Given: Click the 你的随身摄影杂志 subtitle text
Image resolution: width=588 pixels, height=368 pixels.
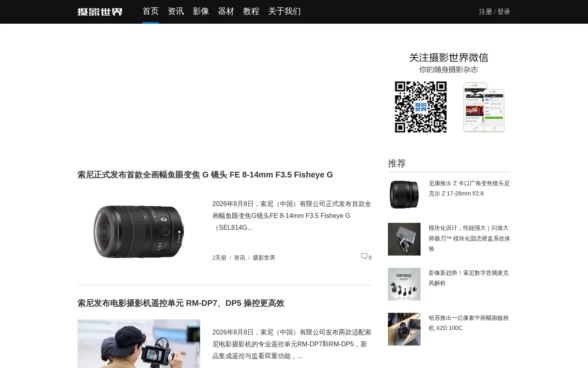Looking at the screenshot, I should coord(448,70).
